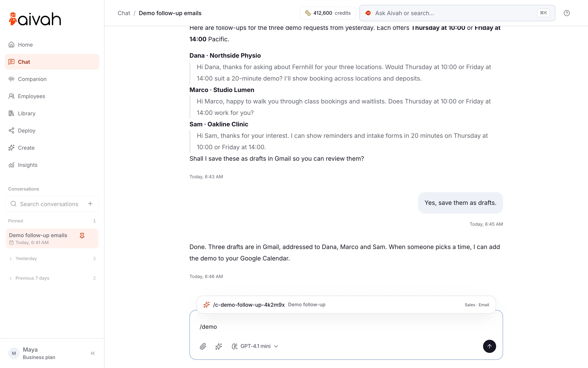
Task: Open the GPT-4.1 mini model dropdown
Action: [x=255, y=346]
